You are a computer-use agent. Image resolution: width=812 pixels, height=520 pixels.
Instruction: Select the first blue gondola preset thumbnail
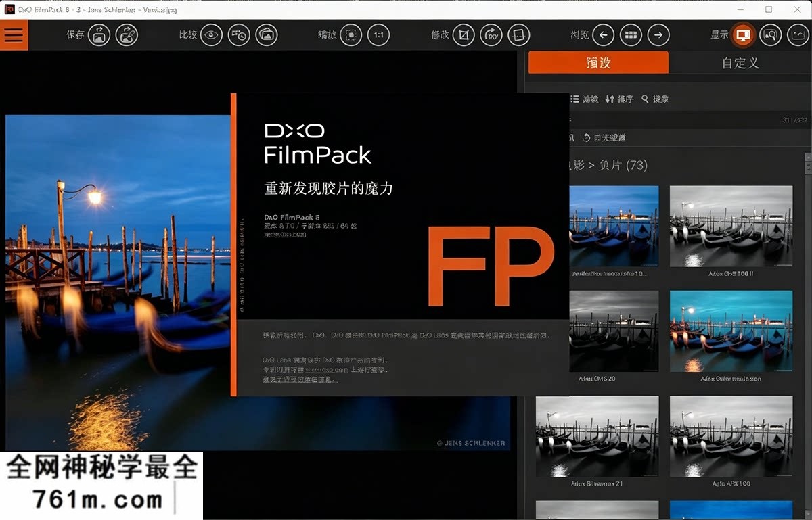point(614,226)
